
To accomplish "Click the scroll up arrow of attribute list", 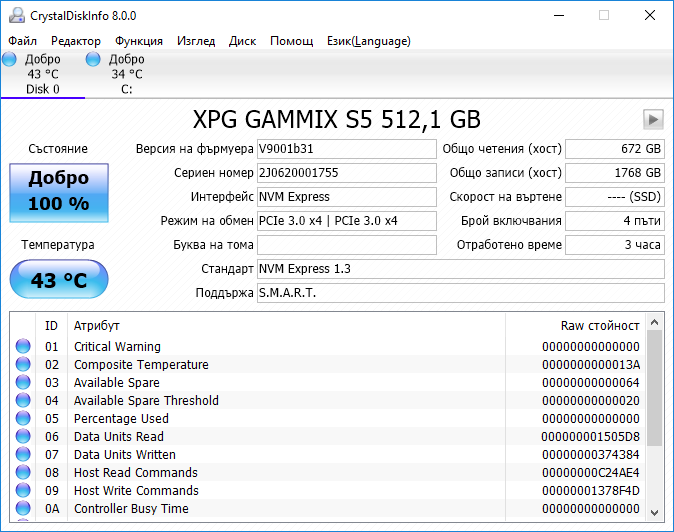I will coord(655,322).
